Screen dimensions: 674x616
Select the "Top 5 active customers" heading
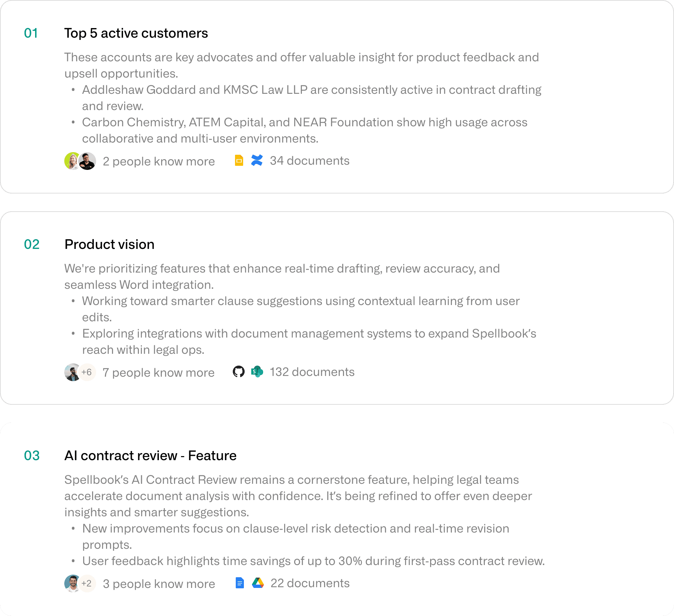(x=136, y=33)
